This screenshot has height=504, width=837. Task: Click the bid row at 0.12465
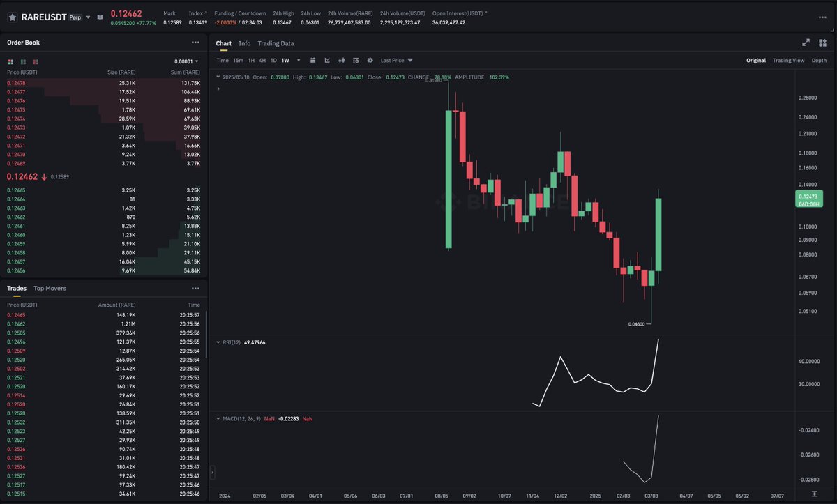pos(104,190)
